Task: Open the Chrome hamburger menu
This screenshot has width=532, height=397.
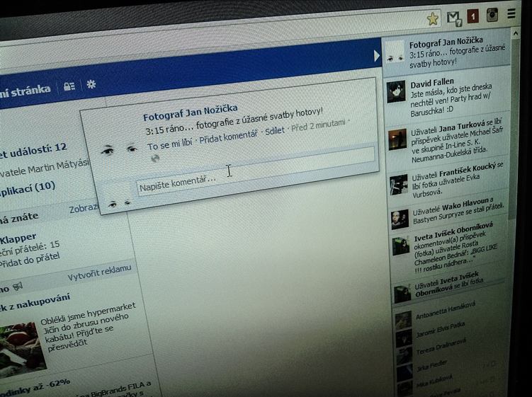Action: click(x=511, y=13)
